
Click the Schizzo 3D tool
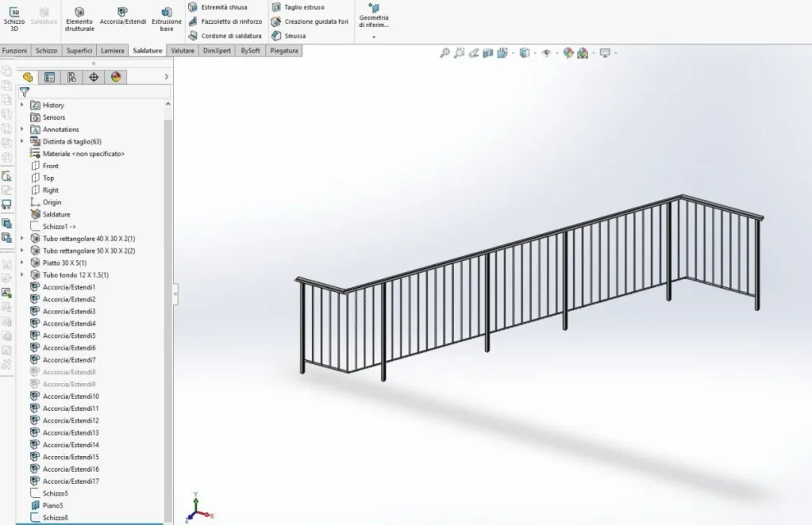pos(14,17)
